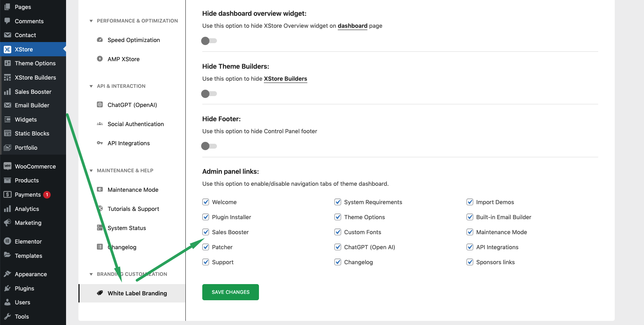Click the Speed Optimization gauge icon

pos(100,40)
